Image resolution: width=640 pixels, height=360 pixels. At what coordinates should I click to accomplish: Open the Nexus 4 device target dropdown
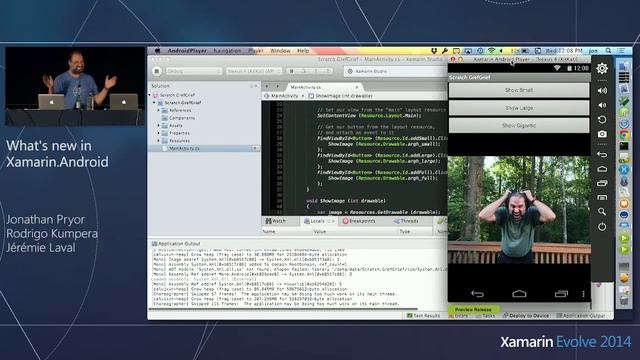(x=253, y=71)
